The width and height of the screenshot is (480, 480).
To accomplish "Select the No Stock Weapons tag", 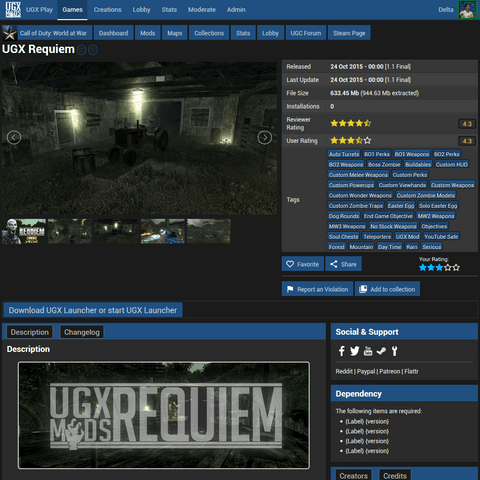I will coord(393,226).
